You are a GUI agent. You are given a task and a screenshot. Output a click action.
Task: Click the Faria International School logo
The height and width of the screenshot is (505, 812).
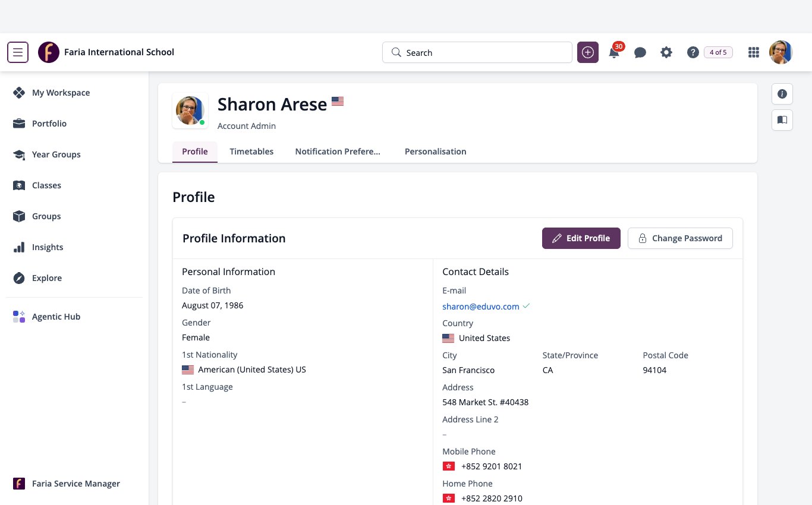tap(49, 52)
